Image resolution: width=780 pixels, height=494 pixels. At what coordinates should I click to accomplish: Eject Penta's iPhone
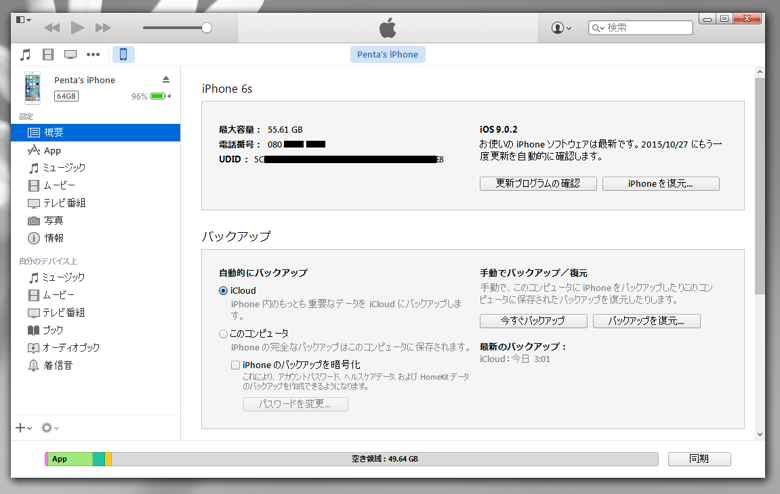click(166, 80)
